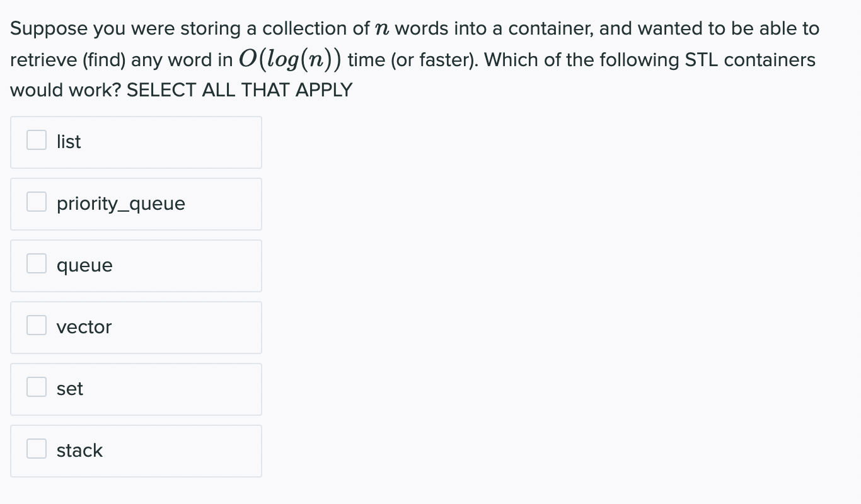Screen dimensions: 861x504
Task: Check the queue checkbox
Action: point(37,264)
